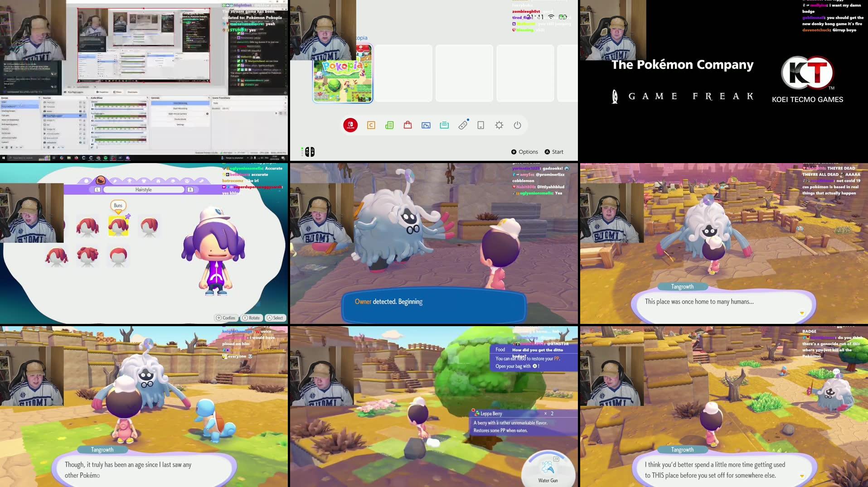Select the Pokémon Pokopia game tile
This screenshot has height=487, width=868.
(342, 72)
